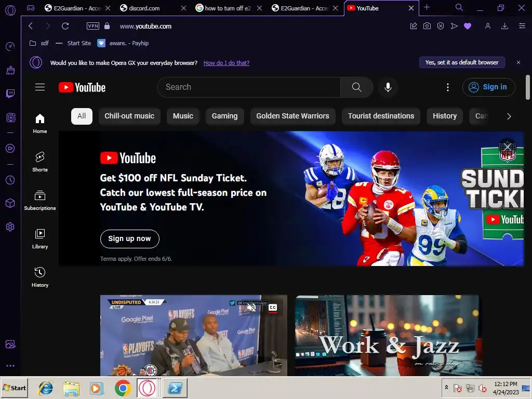Search with your voice microphone
The height and width of the screenshot is (399, 532).
(x=388, y=87)
